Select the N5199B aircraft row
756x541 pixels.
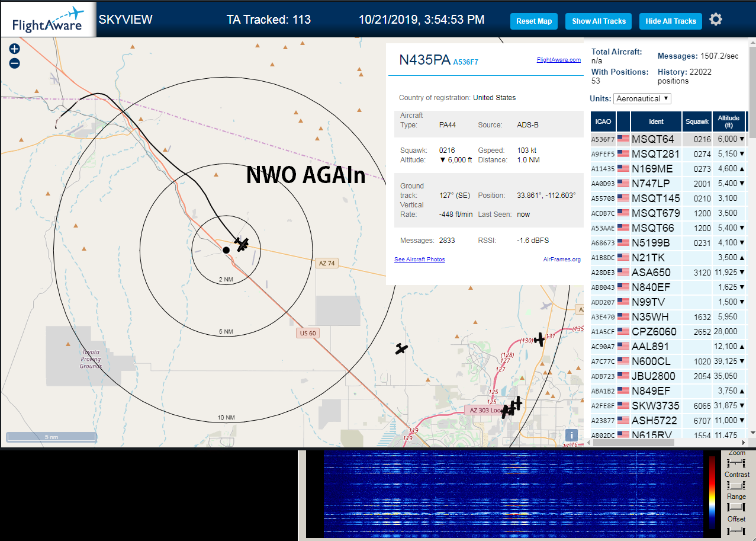click(668, 242)
